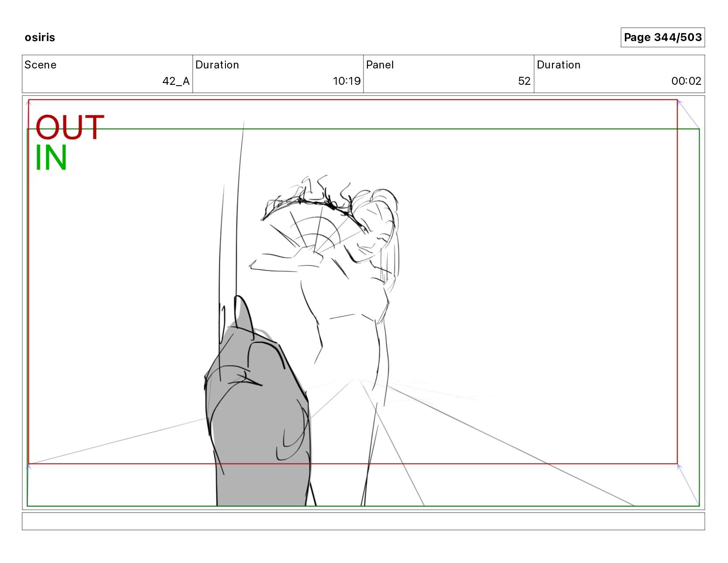Screen dimensions: 728x563
Task: Click the empty notes field below the panel
Action: coord(363,521)
